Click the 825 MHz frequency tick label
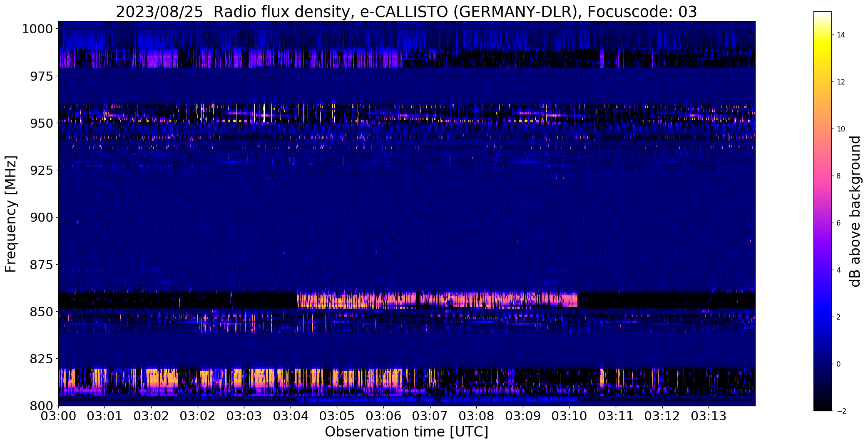Screen dimensions: 868x444 (x=41, y=358)
